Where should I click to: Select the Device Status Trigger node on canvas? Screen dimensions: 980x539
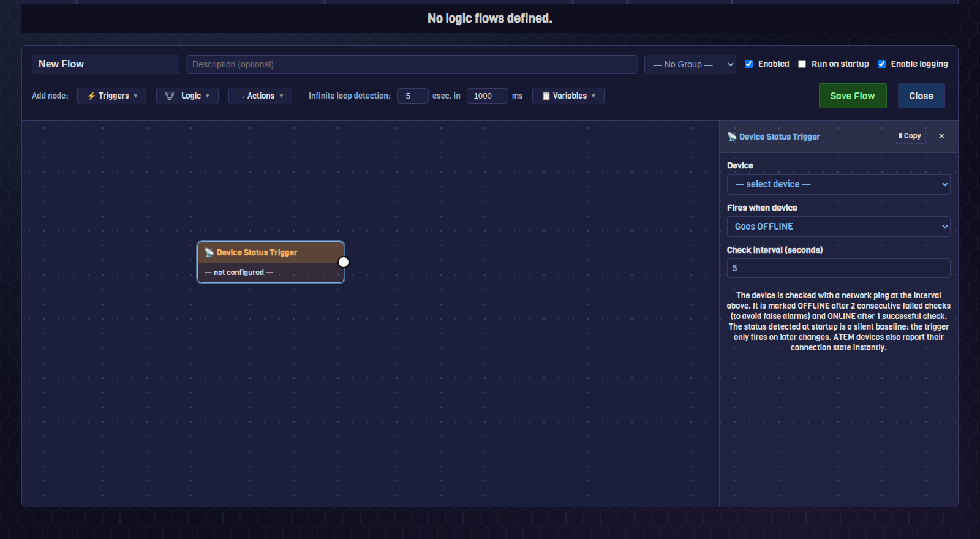pyautogui.click(x=271, y=262)
